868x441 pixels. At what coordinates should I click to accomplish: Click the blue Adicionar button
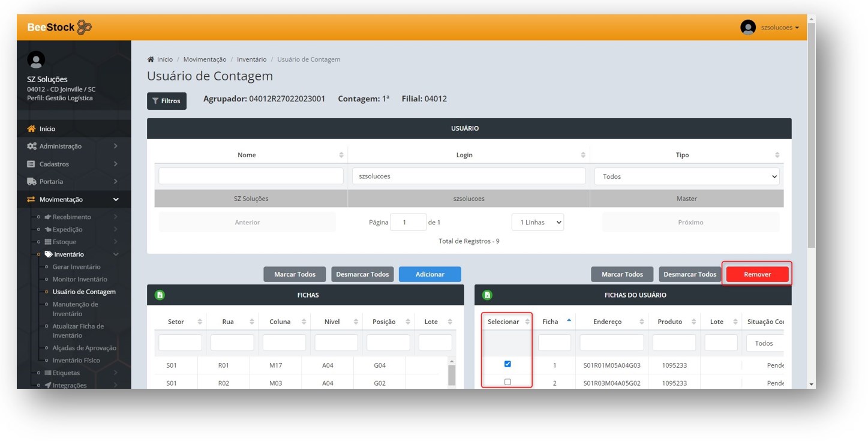[x=430, y=274]
